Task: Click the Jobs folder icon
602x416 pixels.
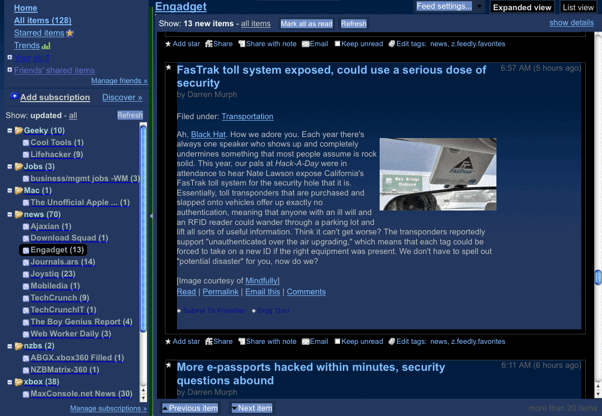Action: coord(19,167)
